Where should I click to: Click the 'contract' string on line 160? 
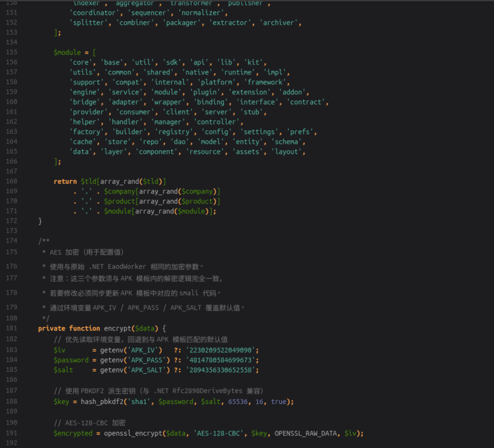(x=306, y=102)
